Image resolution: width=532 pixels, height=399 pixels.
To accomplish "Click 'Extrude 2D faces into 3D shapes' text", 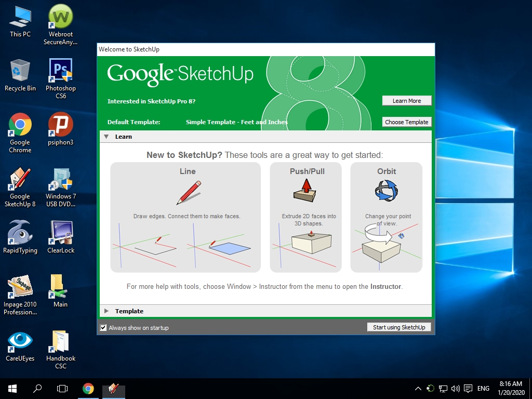I will pos(309,220).
